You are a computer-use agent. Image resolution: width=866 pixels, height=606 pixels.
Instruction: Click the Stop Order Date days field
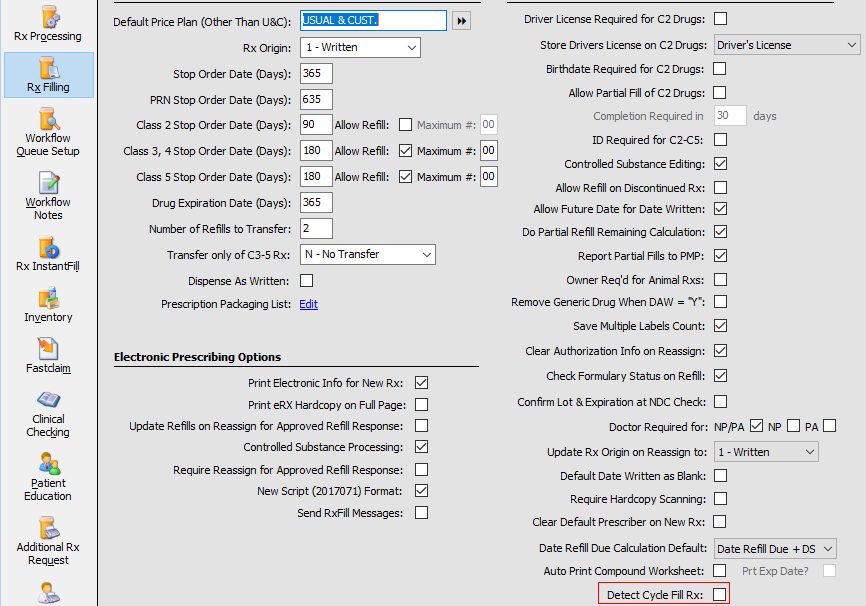coord(316,73)
